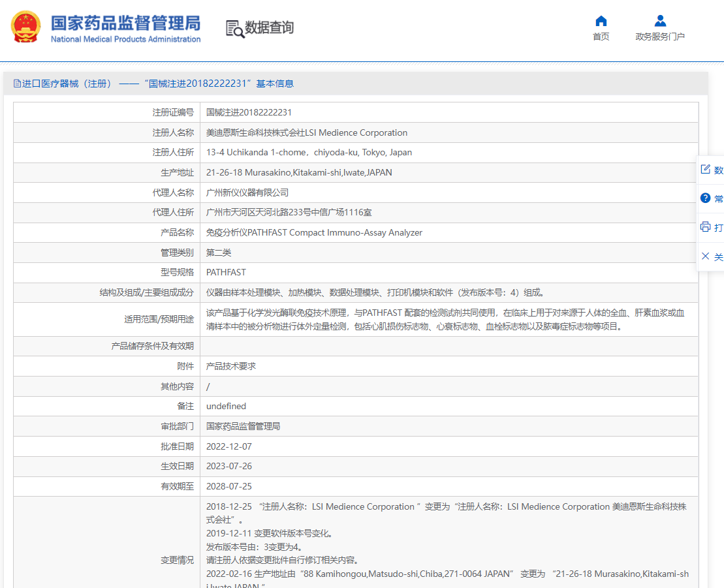Click the 生效日期 row label
This screenshot has width=724, height=588.
(x=178, y=466)
